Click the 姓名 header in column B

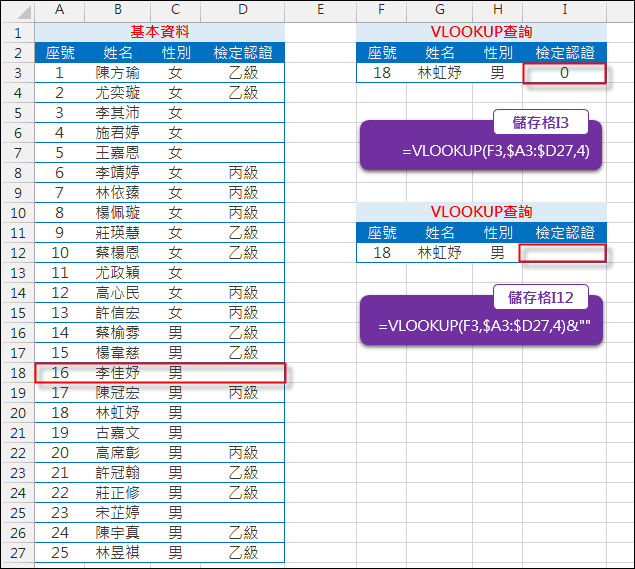(117, 53)
